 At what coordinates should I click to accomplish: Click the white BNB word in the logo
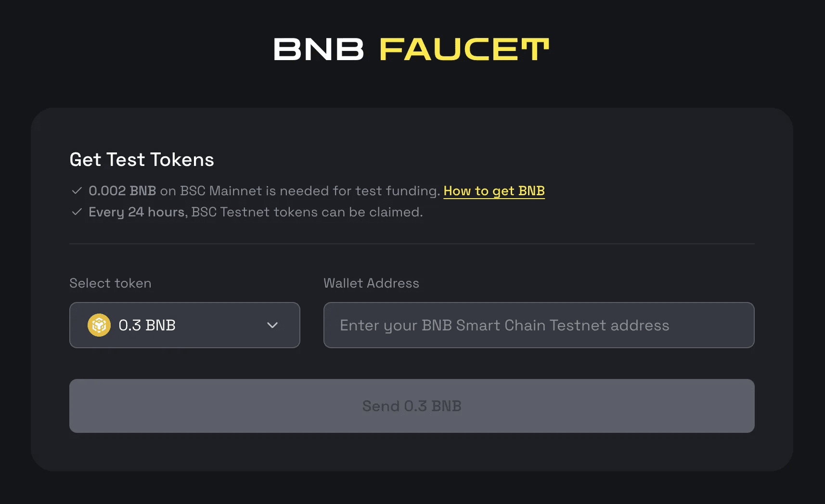click(319, 50)
